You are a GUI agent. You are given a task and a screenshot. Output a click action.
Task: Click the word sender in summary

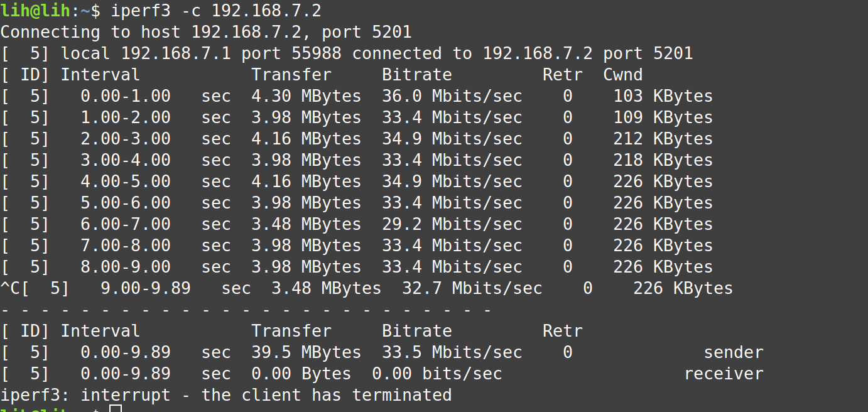pos(733,352)
